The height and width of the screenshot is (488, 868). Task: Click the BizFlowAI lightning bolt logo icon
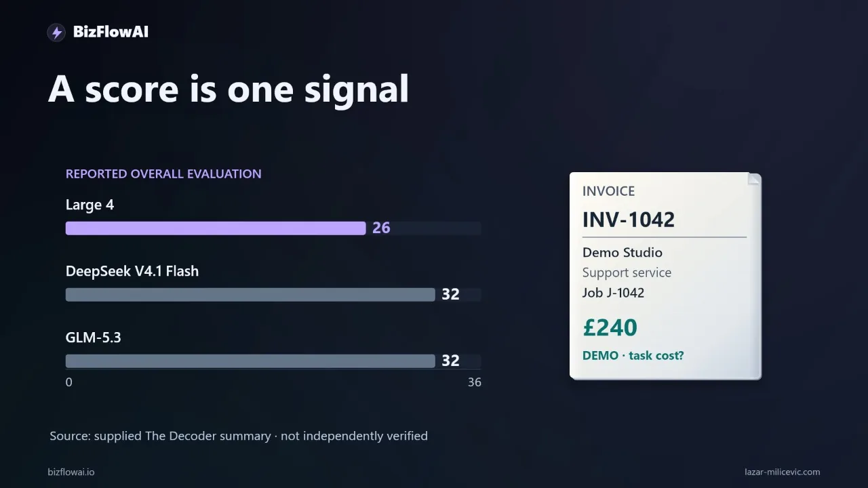[56, 32]
